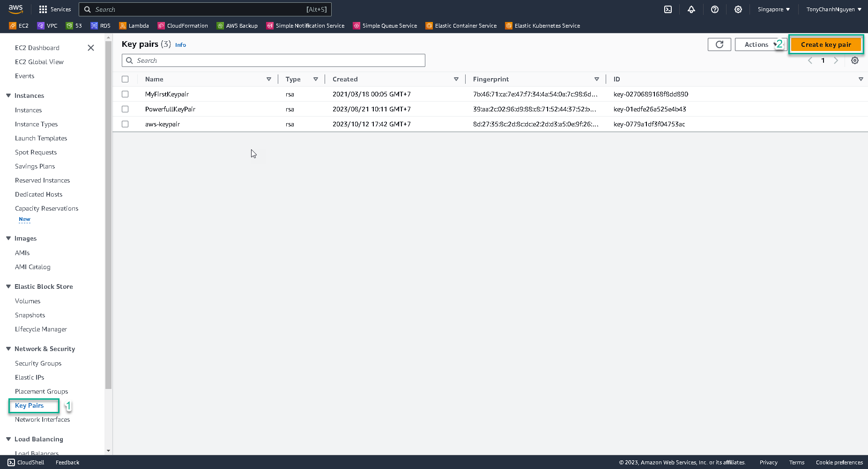The height and width of the screenshot is (469, 868).
Task: Select all key pairs via header checkbox
Action: click(125, 79)
